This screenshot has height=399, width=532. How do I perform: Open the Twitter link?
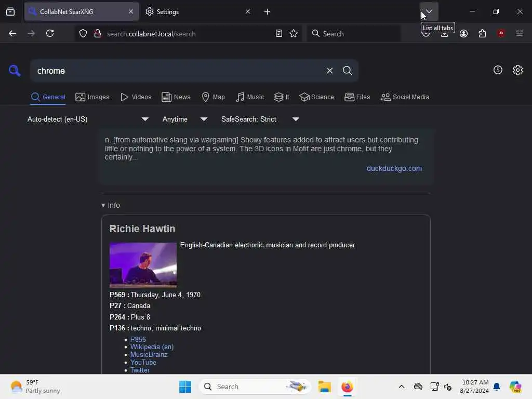pos(140,370)
